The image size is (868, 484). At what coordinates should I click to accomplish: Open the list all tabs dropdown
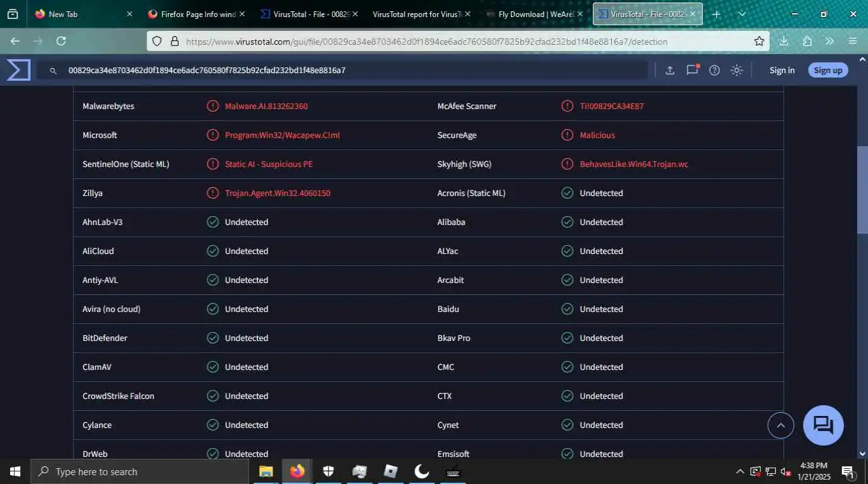pos(742,14)
